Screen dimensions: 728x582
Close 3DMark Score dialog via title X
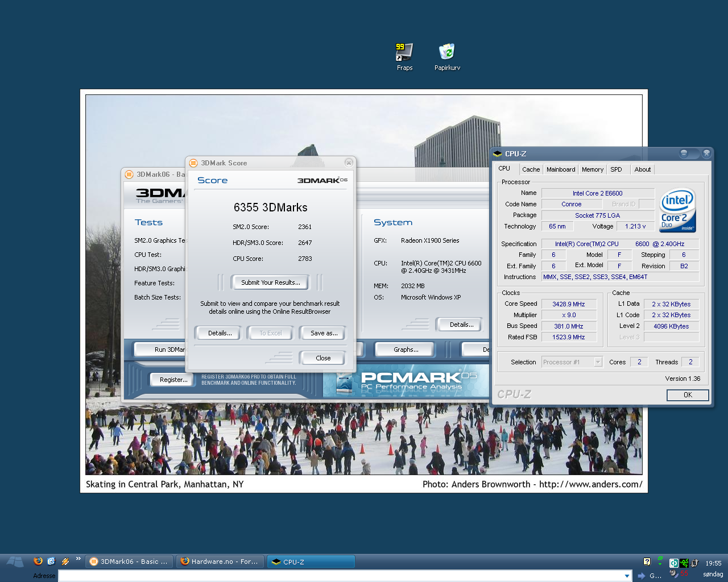(349, 163)
